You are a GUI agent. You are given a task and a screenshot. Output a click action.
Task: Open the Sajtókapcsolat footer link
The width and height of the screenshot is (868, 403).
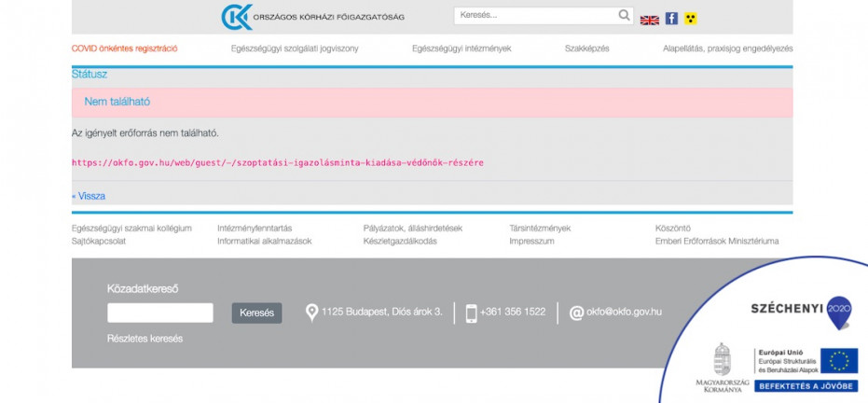[x=99, y=242]
